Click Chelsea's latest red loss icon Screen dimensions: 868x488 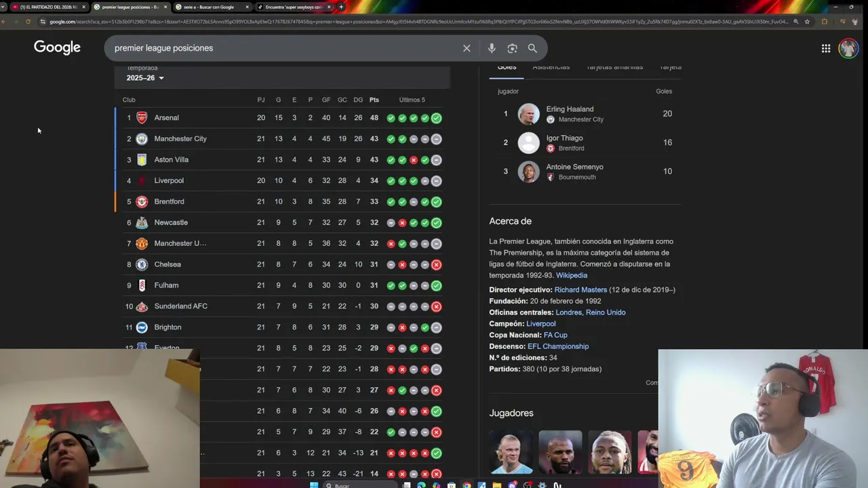436,264
